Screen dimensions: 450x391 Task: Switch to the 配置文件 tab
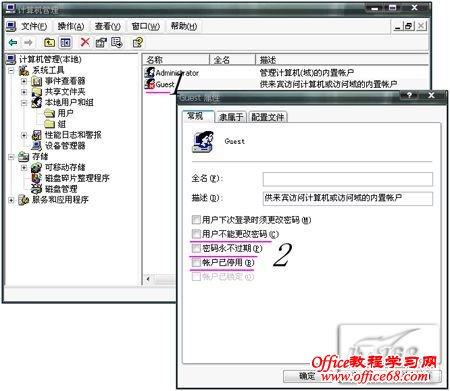click(268, 117)
